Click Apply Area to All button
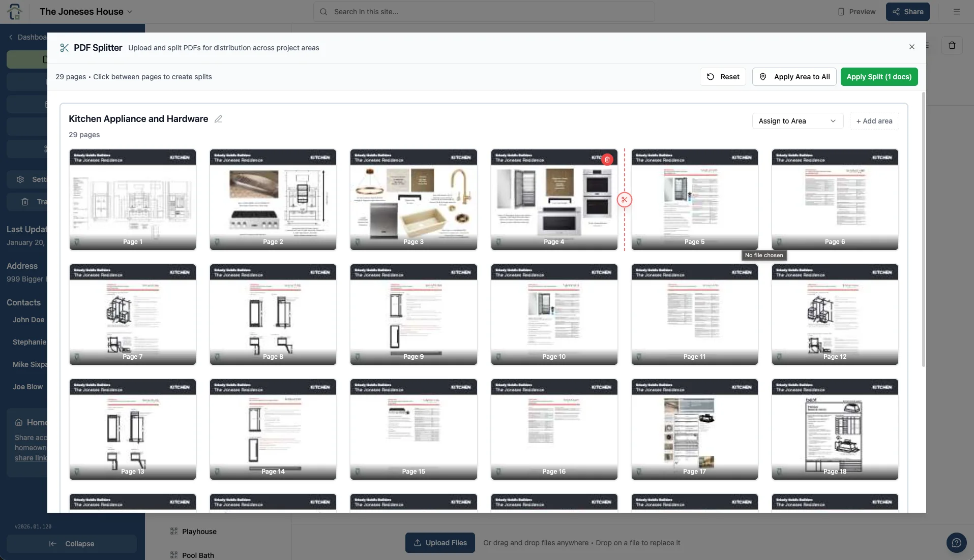The width and height of the screenshot is (974, 560). (794, 77)
